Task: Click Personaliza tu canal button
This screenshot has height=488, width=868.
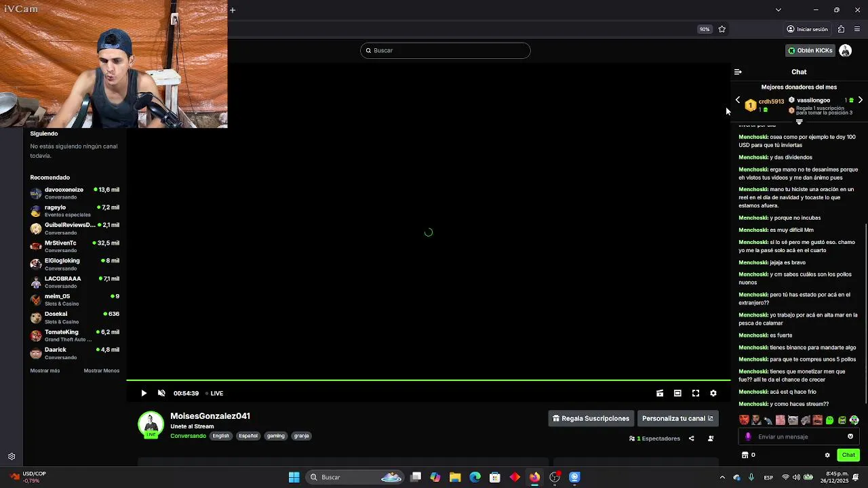Action: (677, 418)
